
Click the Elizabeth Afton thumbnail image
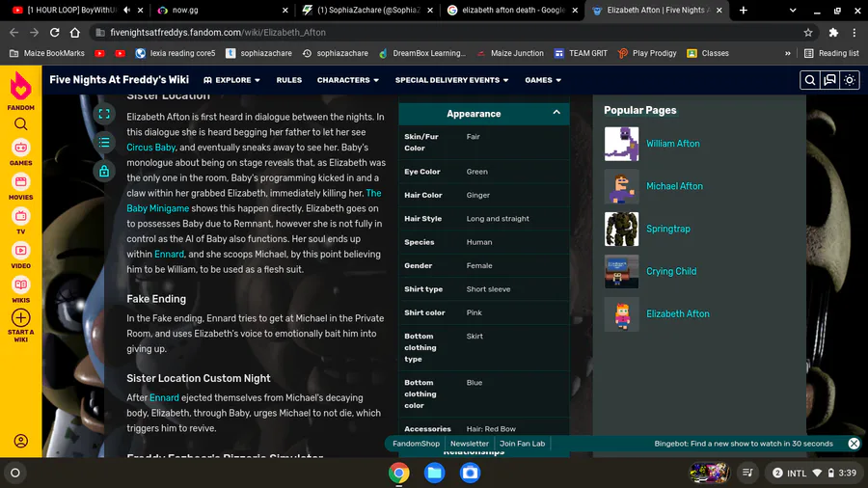[622, 314]
